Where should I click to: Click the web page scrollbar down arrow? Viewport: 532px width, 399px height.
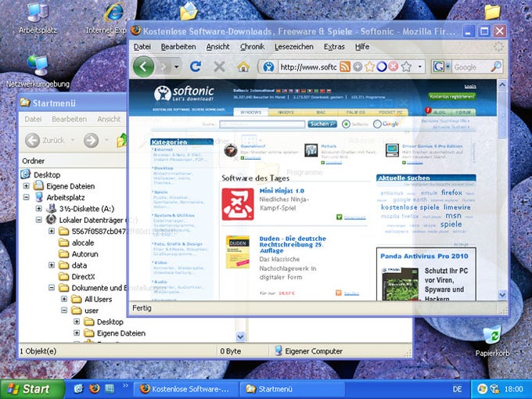tap(502, 295)
